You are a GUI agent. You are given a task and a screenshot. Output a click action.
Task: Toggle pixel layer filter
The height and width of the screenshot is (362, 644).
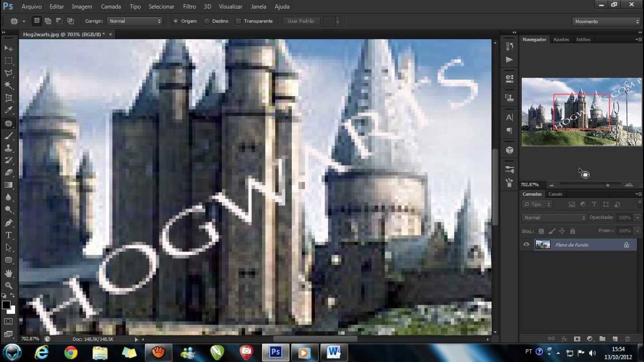point(572,205)
